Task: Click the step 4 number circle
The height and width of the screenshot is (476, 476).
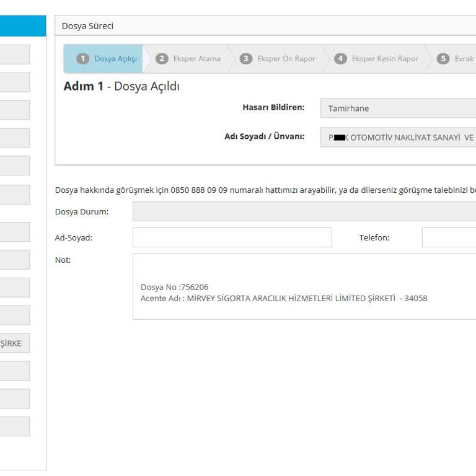Action: (340, 59)
